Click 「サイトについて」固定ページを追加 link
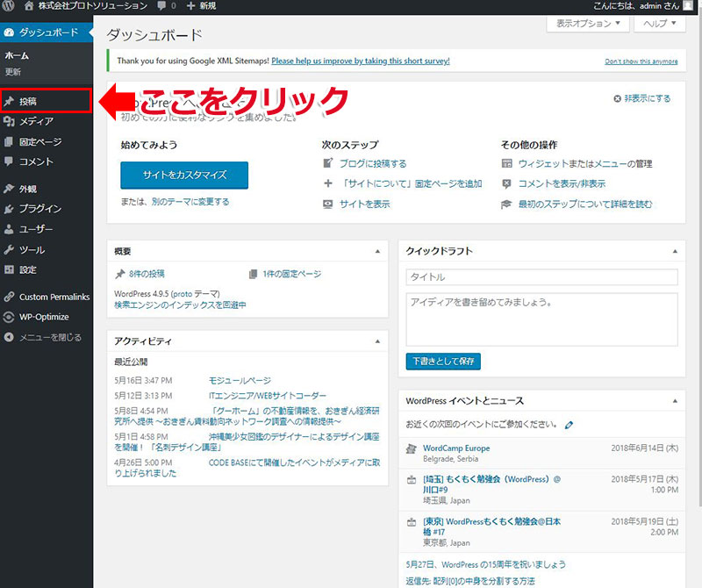This screenshot has width=702, height=588. 411,183
